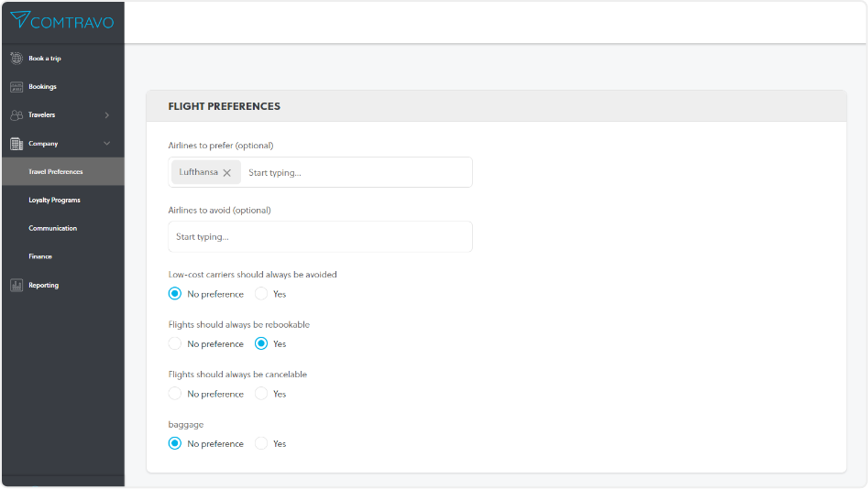Viewport: 868px width, 489px height.
Task: Click the Bookings calendar icon
Action: (16, 87)
